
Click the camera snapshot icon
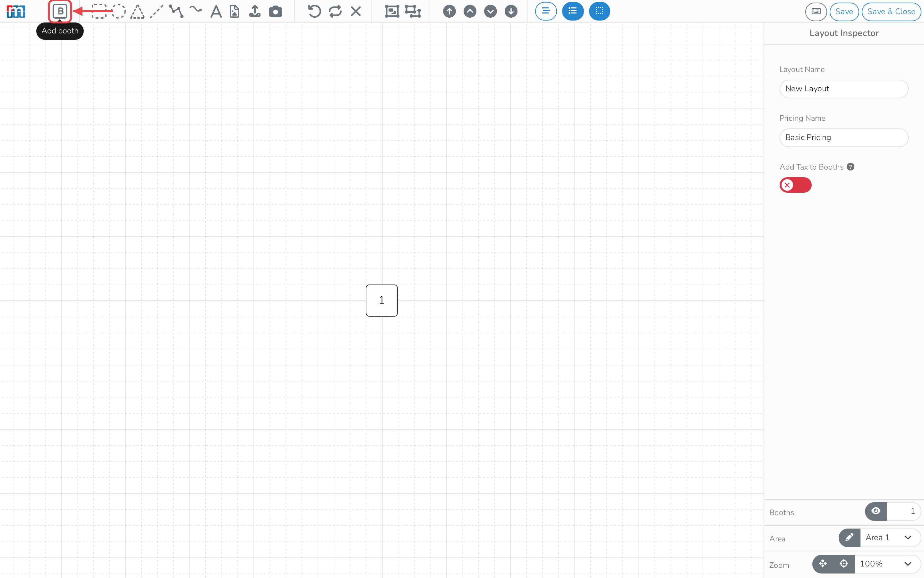click(276, 12)
